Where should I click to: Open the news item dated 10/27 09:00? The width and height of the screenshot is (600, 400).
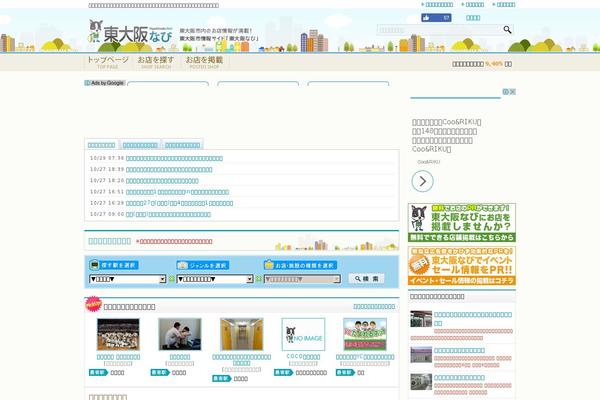[168, 214]
